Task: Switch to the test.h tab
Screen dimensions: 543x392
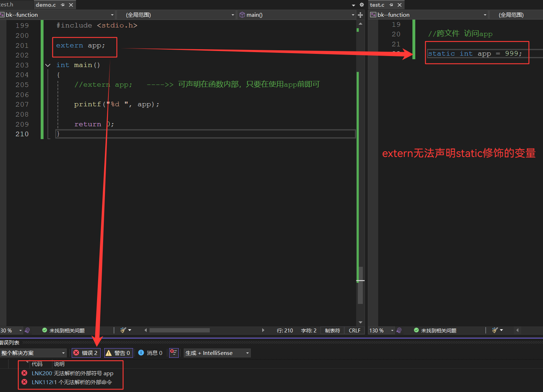Action: (x=7, y=5)
